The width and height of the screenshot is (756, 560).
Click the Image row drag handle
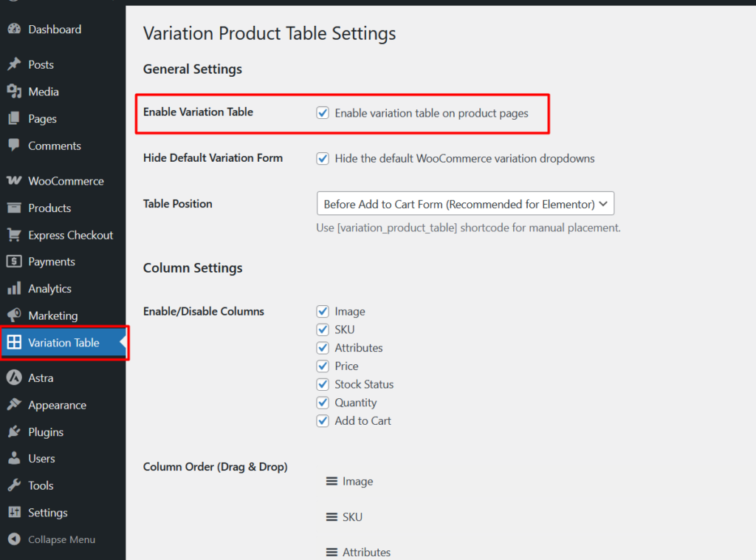point(331,482)
